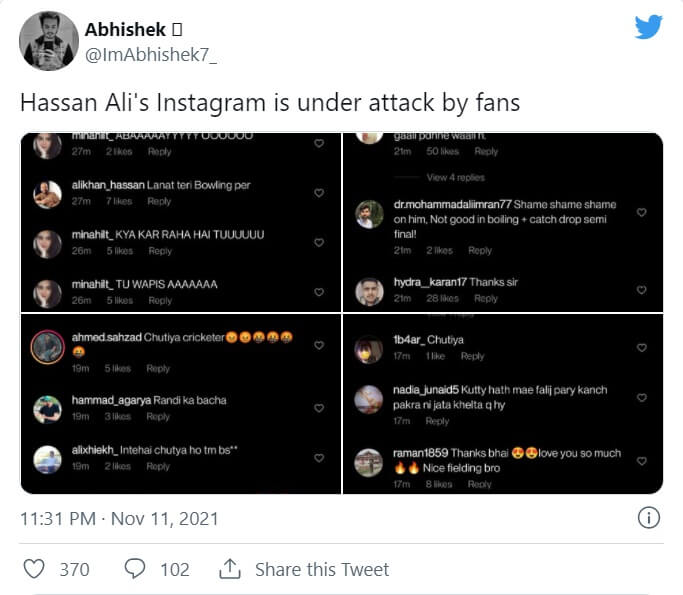Click dr.mohammadaliimran77's comment avatar

coord(370,213)
